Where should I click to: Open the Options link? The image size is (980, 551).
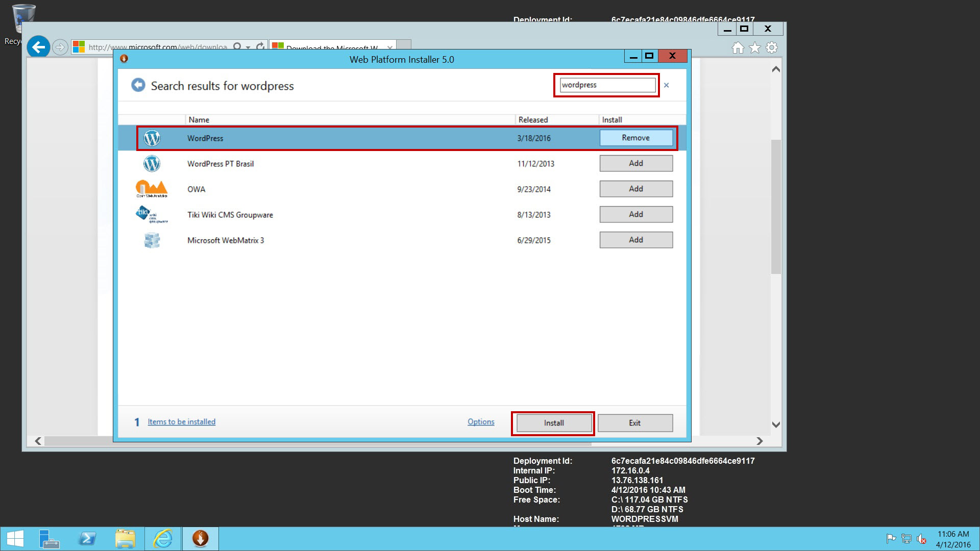481,422
